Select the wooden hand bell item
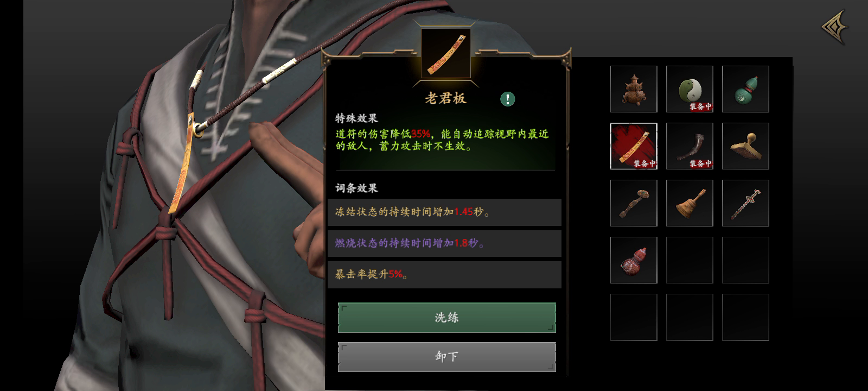The height and width of the screenshot is (391, 868). click(690, 203)
